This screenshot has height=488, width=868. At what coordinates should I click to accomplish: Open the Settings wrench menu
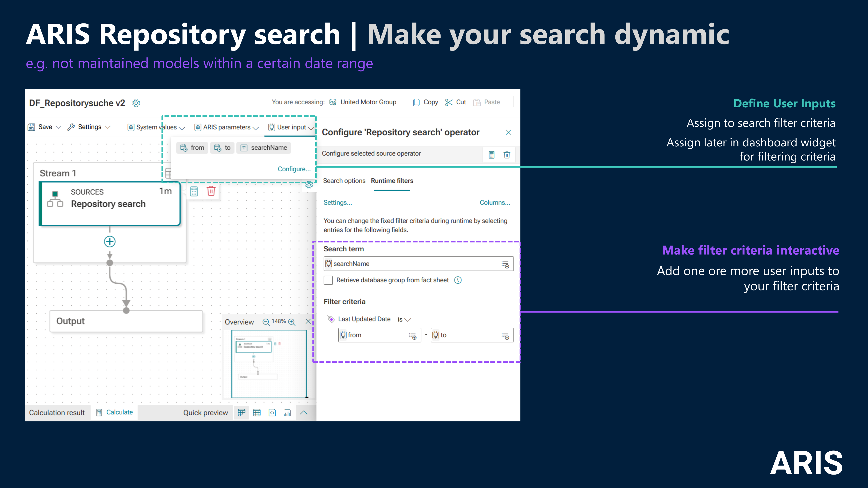[84, 127]
